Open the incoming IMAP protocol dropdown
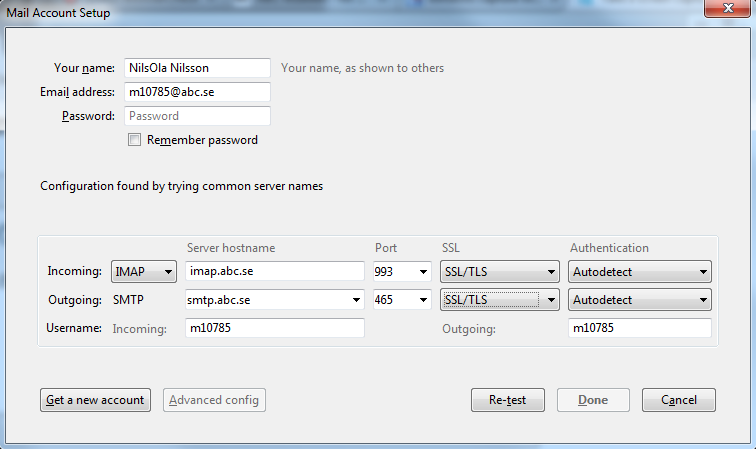Screen dimensions: 756x449 point(144,271)
